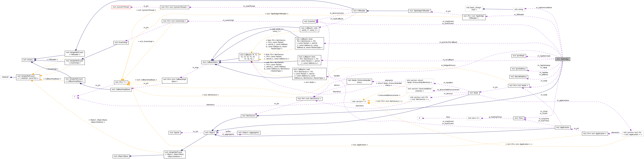Click the ns3::Ipv4Mask node
This screenshot has height=159, width=644.
pyautogui.click(x=519, y=56)
